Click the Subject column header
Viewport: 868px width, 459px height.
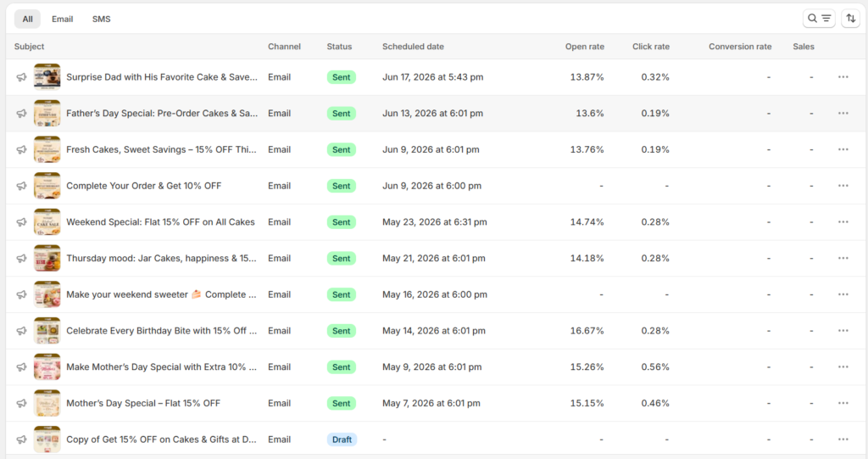pyautogui.click(x=30, y=47)
